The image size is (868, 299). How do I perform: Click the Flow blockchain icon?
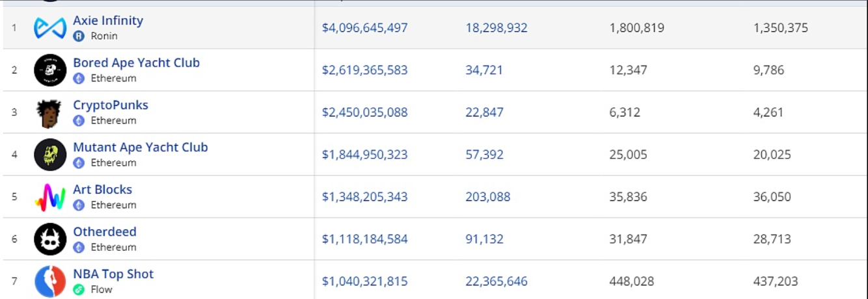(79, 290)
